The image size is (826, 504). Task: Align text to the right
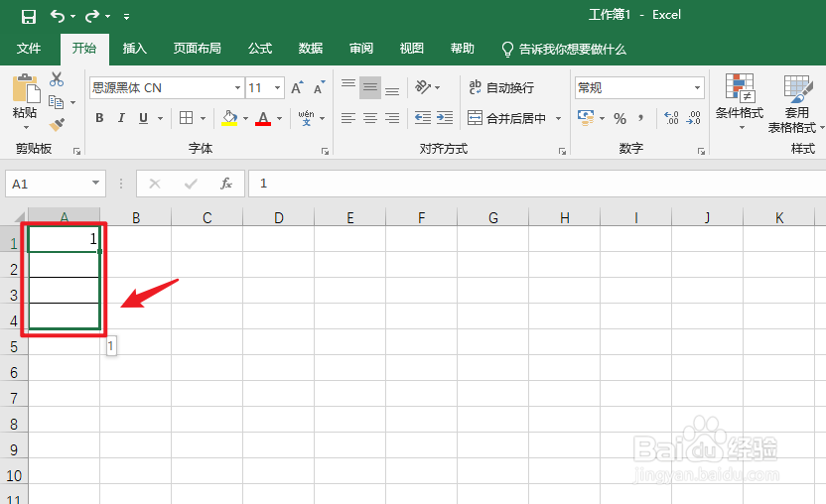coord(392,118)
